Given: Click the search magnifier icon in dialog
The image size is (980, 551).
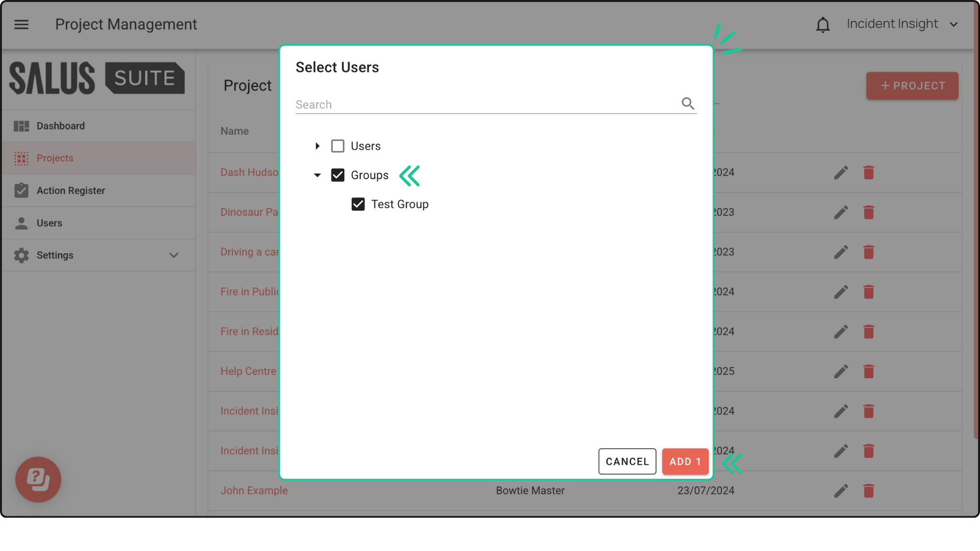Looking at the screenshot, I should click(x=688, y=104).
